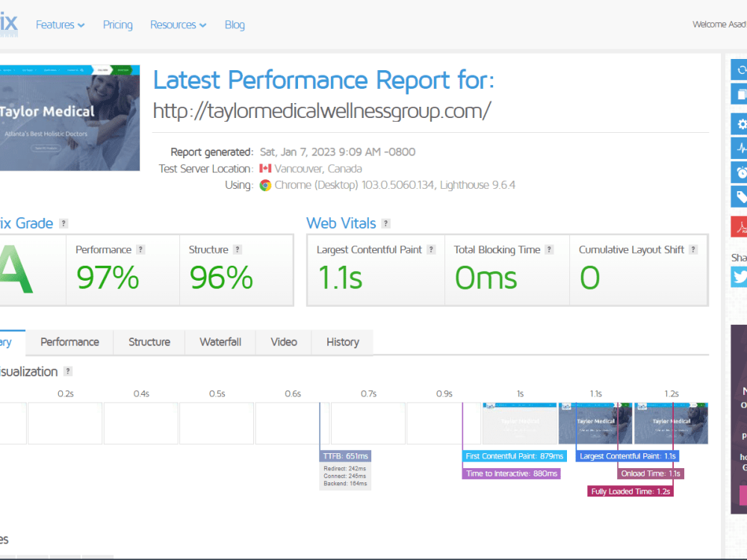747x560 pixels.
Task: Click the Connect: 245ms detail text
Action: [345, 476]
